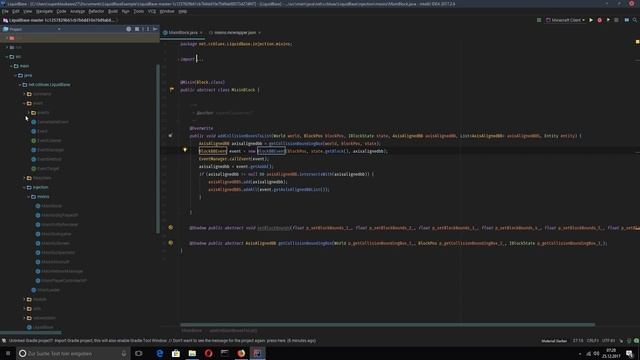
Task: Collapse the src folder in project tree
Action: point(7,57)
